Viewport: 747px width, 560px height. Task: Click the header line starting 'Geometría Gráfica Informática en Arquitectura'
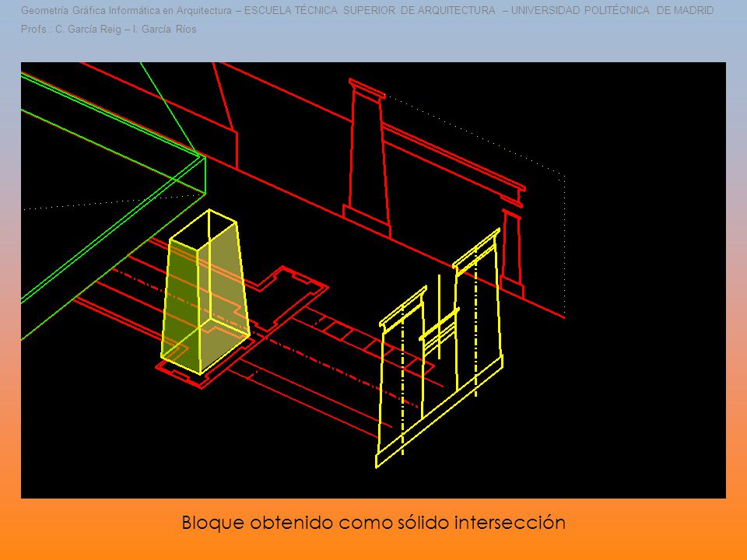click(367, 10)
